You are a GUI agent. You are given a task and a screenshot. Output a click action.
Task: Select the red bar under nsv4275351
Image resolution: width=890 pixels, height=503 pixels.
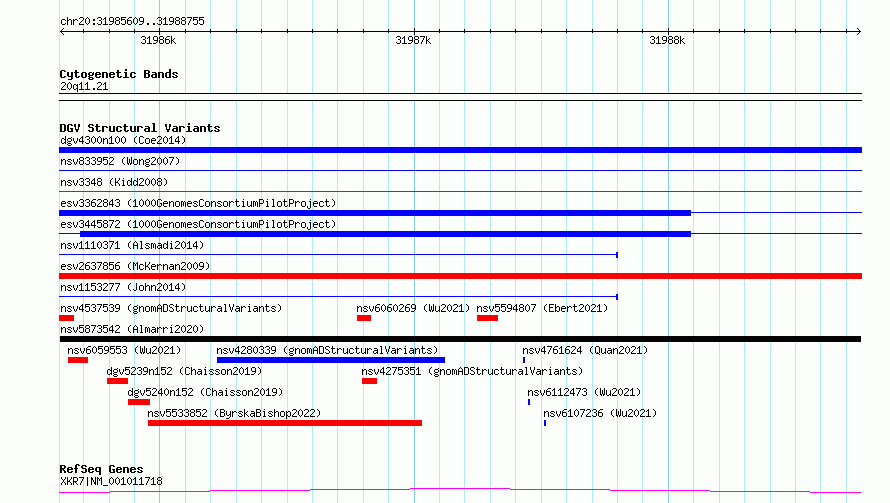point(370,381)
